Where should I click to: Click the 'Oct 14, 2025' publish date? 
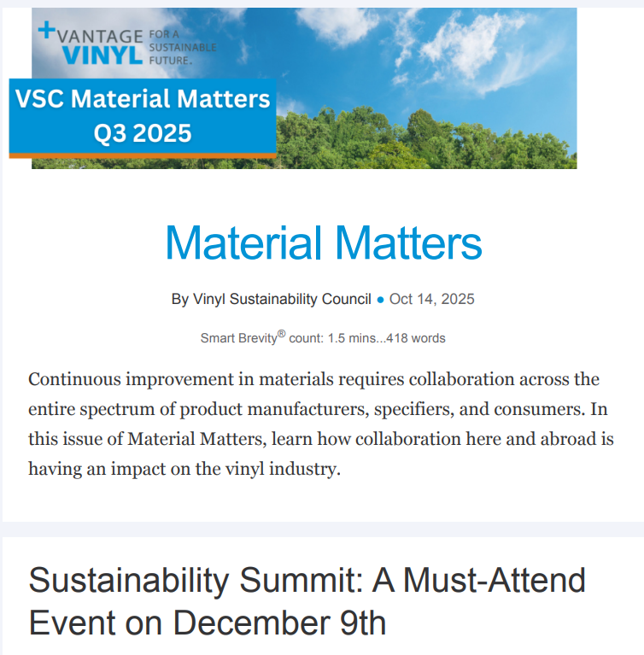coord(432,299)
